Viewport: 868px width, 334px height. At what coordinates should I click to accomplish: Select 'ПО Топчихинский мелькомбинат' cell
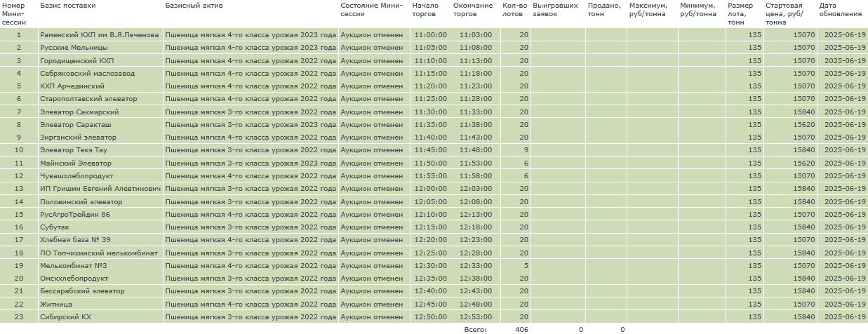(x=100, y=253)
